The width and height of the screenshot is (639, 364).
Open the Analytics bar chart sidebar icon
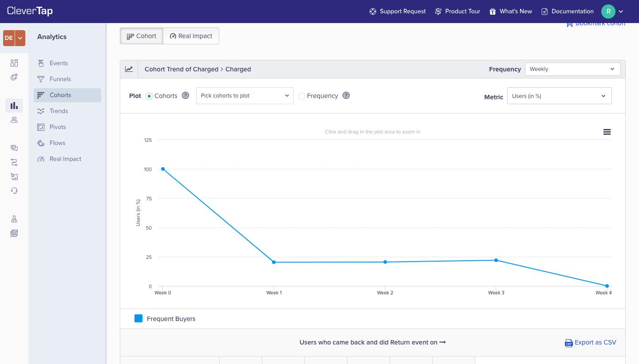(14, 106)
